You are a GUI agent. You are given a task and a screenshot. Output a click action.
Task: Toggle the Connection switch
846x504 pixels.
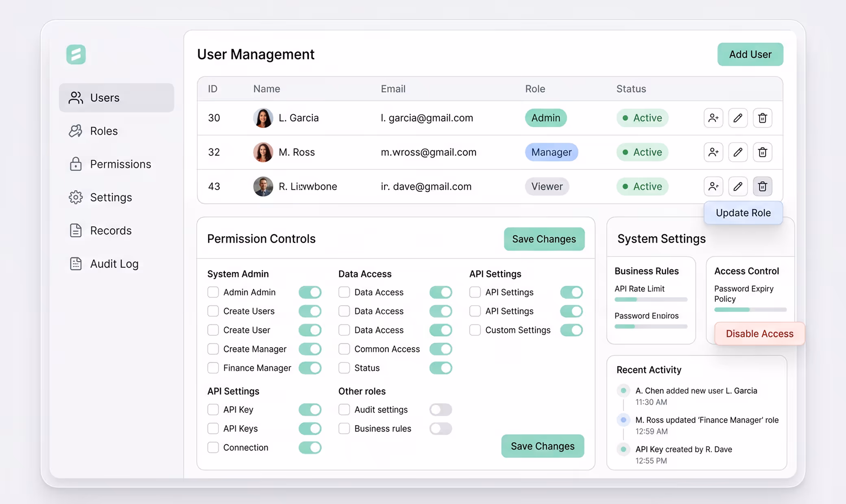pos(310,448)
